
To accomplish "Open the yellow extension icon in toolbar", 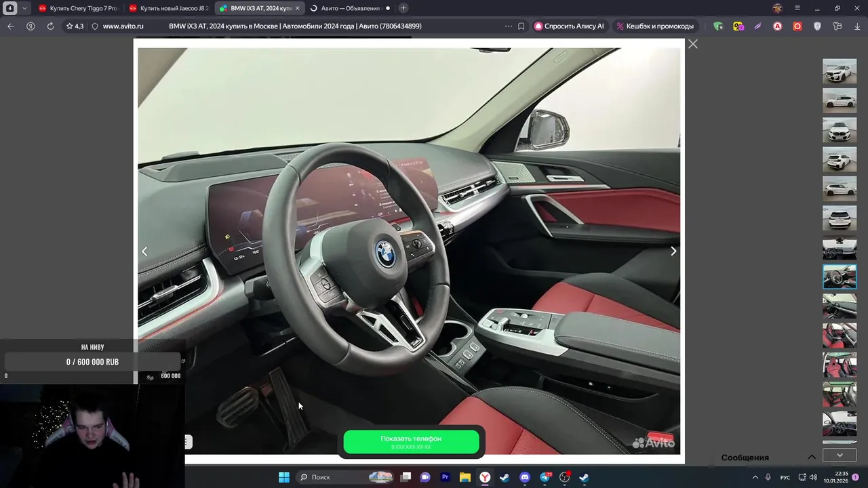I will click(x=738, y=26).
